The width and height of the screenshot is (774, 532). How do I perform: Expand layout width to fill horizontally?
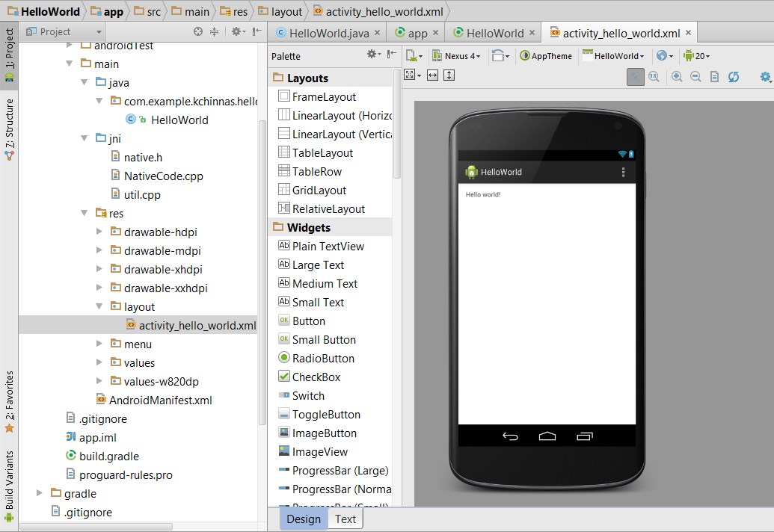pos(432,75)
